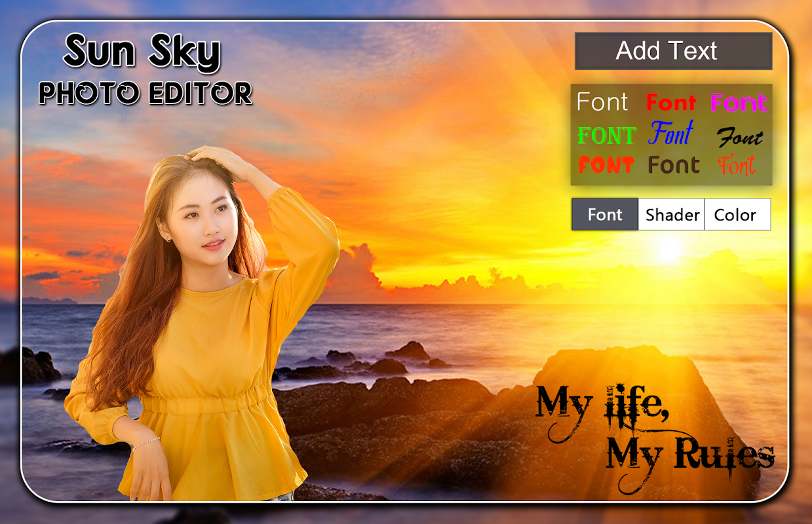This screenshot has height=524, width=812.
Task: Select the woman cutout photo layer
Action: point(203,324)
